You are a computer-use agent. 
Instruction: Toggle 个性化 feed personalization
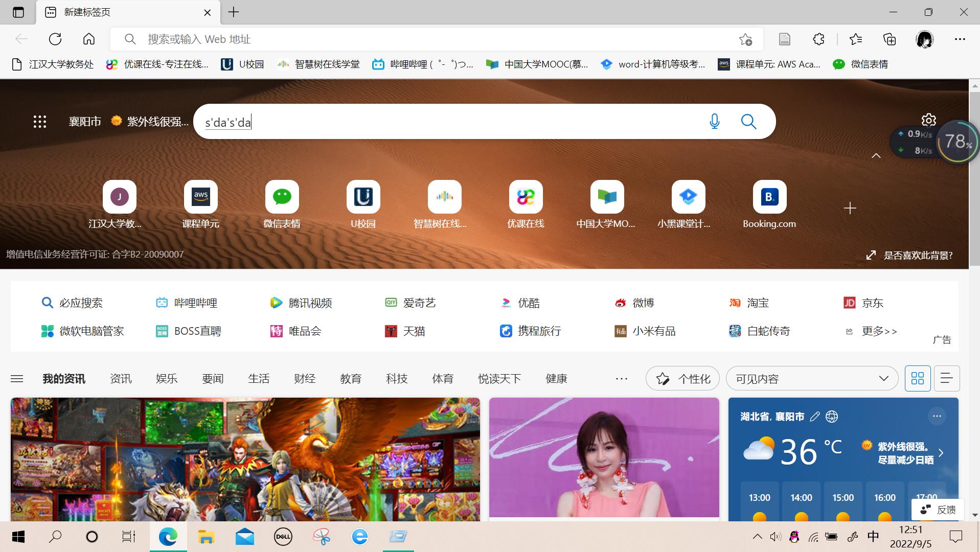click(682, 378)
